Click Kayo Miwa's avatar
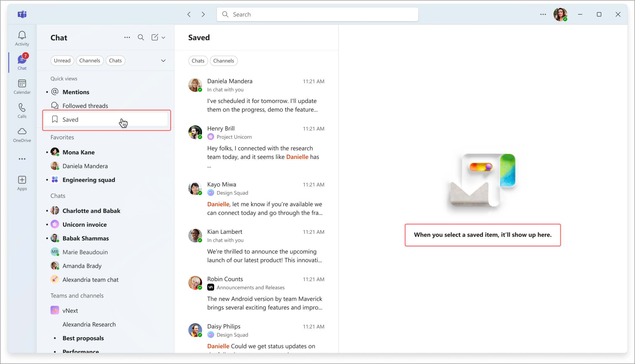This screenshot has height=364, width=635. click(195, 188)
